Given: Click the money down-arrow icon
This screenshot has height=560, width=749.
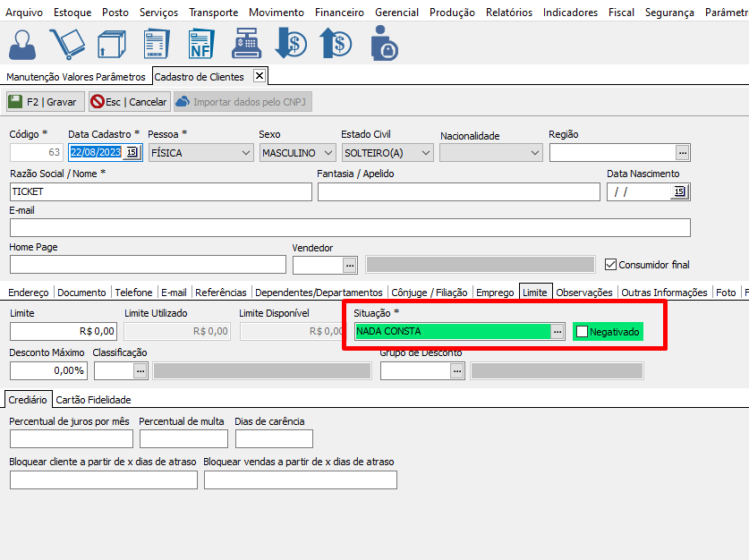Looking at the screenshot, I should 291,44.
